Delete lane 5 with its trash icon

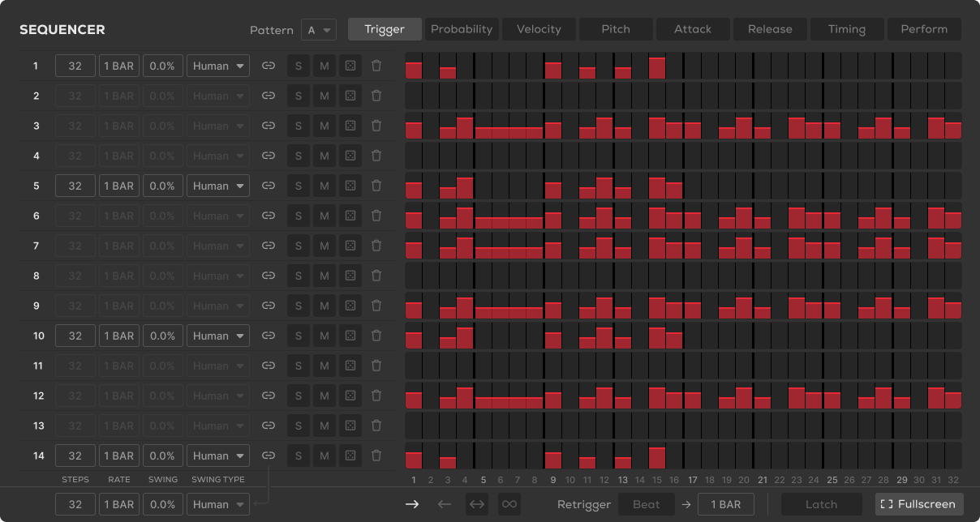tap(376, 186)
